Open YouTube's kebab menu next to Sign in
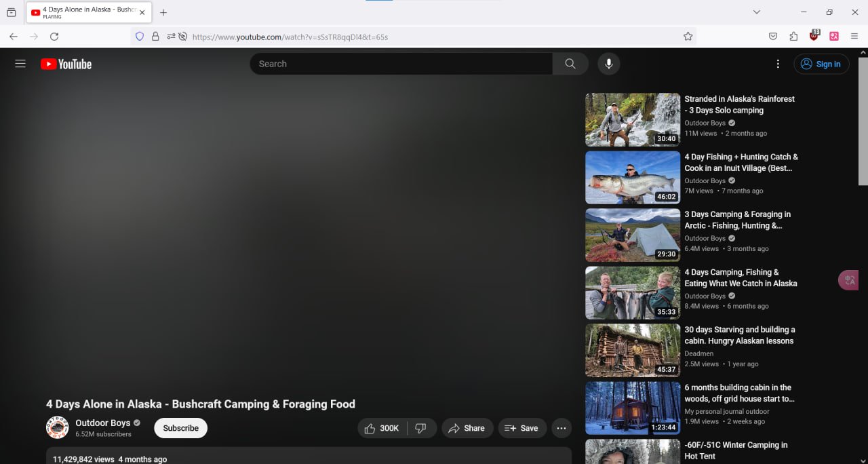 (x=778, y=63)
